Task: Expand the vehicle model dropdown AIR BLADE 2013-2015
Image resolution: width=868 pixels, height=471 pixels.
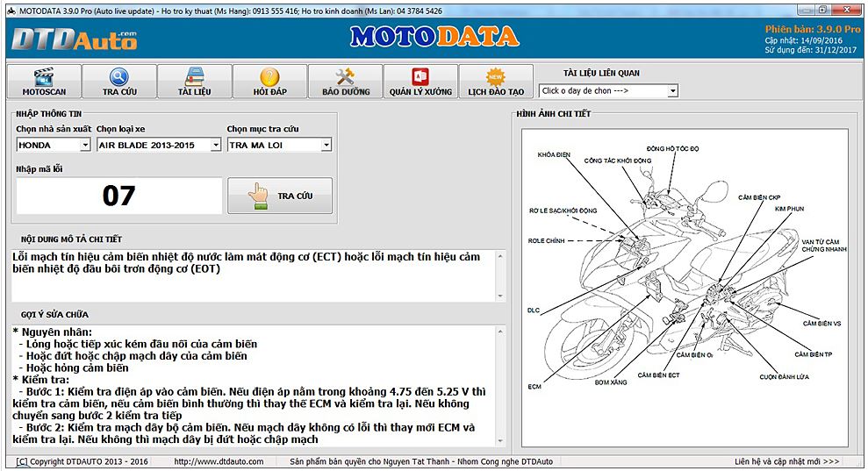Action: tap(216, 145)
